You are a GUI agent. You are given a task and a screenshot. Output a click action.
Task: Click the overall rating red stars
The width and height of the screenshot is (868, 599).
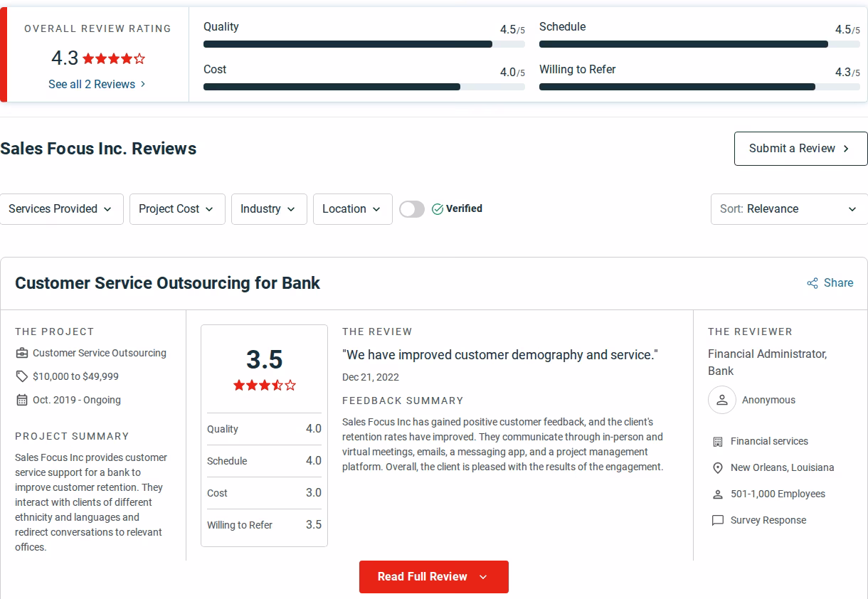tap(114, 58)
